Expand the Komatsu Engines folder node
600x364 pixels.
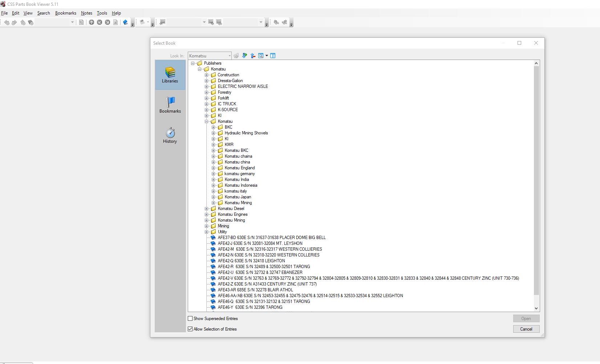coord(206,214)
